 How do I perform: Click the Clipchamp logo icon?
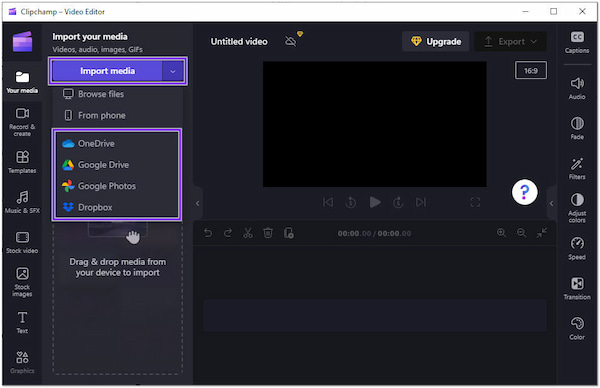[x=22, y=41]
